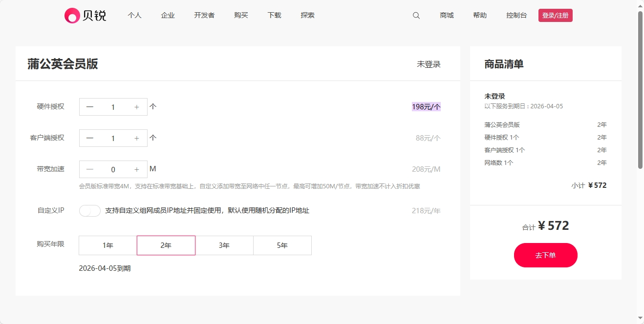Screen dimensions: 644x324
Task: Click the 88元/个 price text
Action: pyautogui.click(x=428, y=138)
